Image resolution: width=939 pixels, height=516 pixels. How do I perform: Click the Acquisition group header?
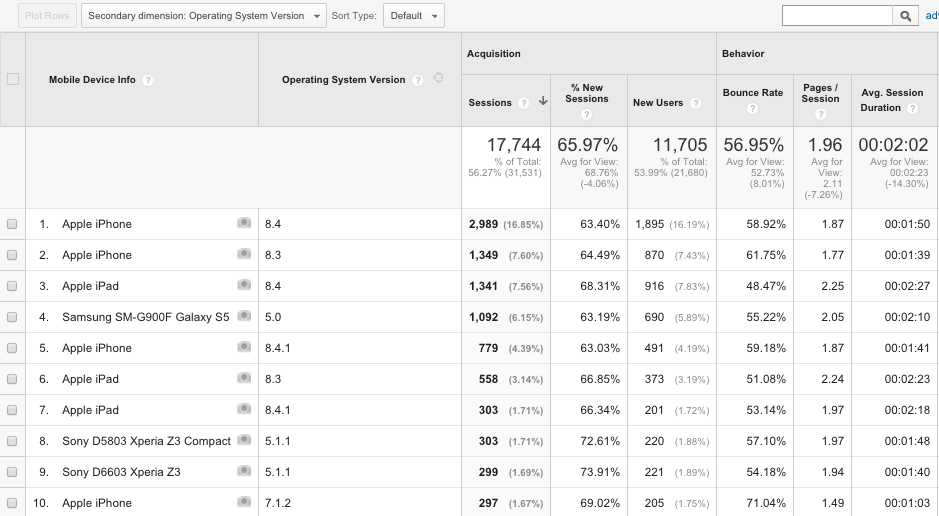(x=493, y=54)
